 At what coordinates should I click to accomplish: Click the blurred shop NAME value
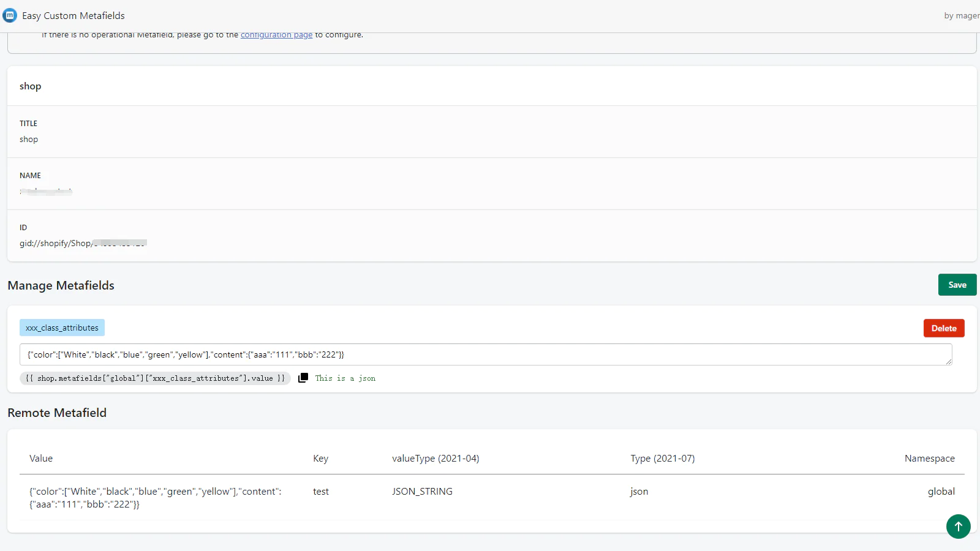point(46,191)
